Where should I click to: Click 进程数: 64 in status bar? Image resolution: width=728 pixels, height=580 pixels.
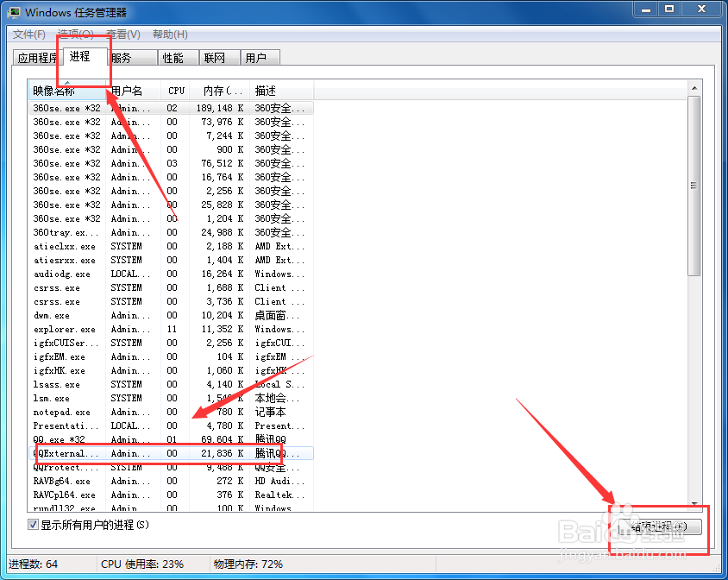(33, 564)
